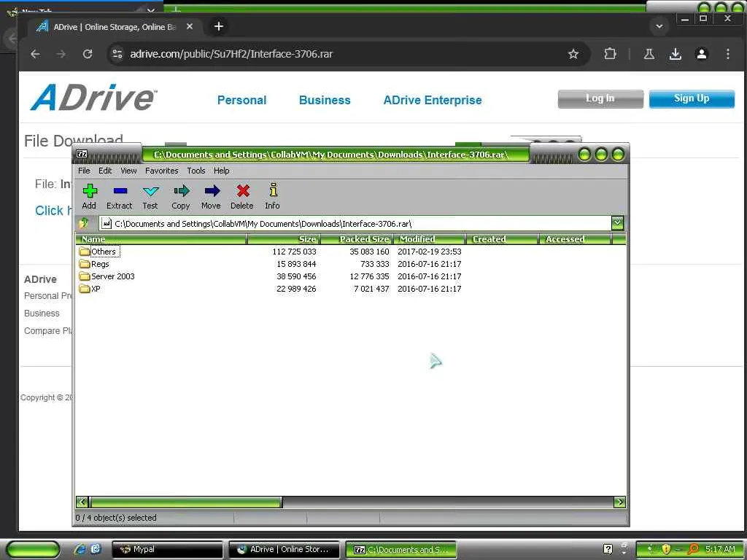Open the browser extensions puzzle icon
747x560 pixels.
(x=610, y=54)
